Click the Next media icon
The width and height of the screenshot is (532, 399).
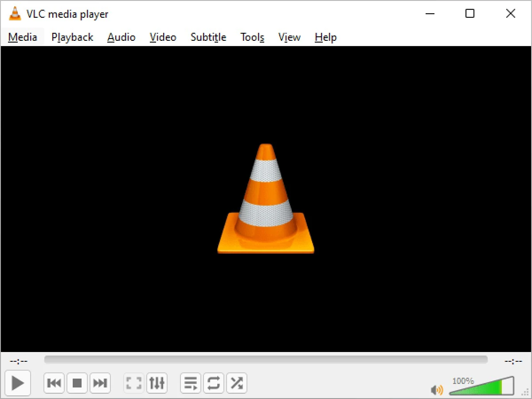[x=100, y=383]
